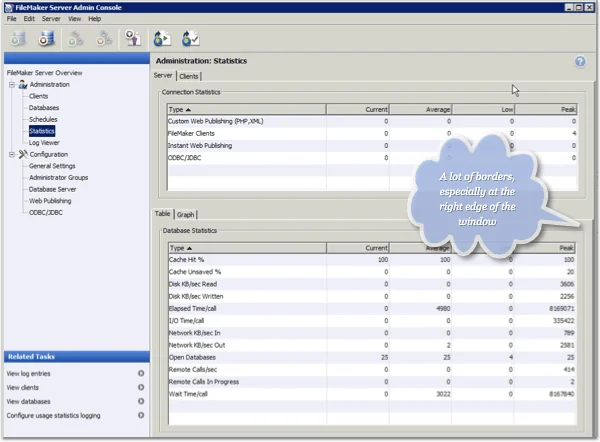The image size is (600, 442).
Task: Open the Server menu
Action: pyautogui.click(x=51, y=19)
